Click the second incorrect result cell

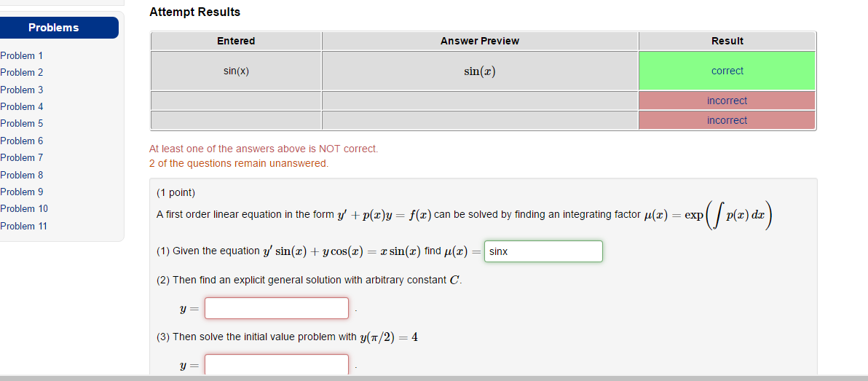click(727, 120)
